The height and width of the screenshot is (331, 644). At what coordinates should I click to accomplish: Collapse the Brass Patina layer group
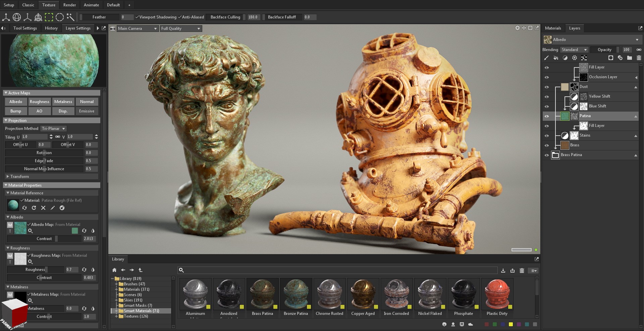(x=636, y=155)
